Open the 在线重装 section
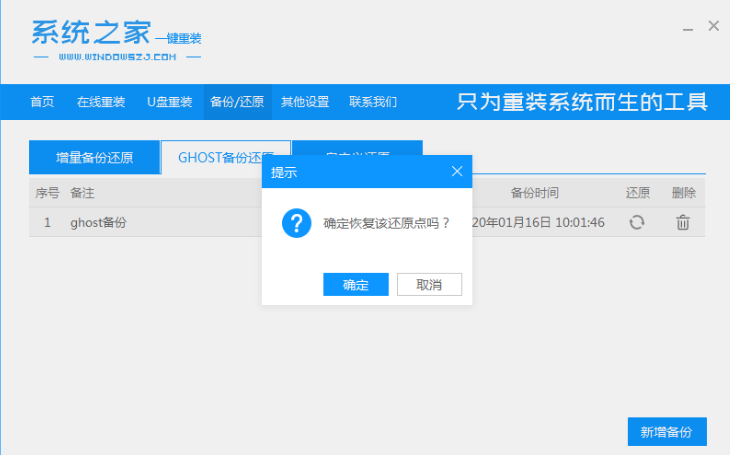 [x=101, y=102]
